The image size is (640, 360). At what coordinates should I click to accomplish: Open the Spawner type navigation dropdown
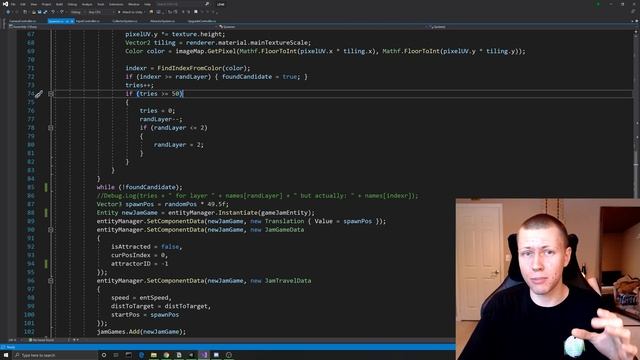click(x=324, y=27)
